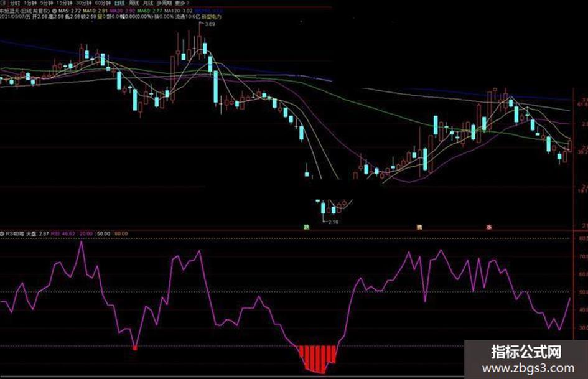Click the small red RSI oversold marker on the left
The height and width of the screenshot is (379, 588).
135,348
